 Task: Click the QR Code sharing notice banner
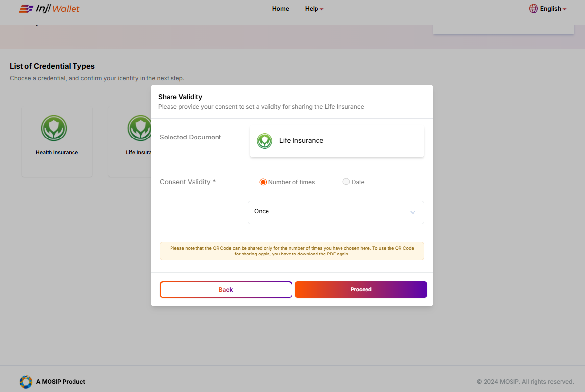coord(292,251)
